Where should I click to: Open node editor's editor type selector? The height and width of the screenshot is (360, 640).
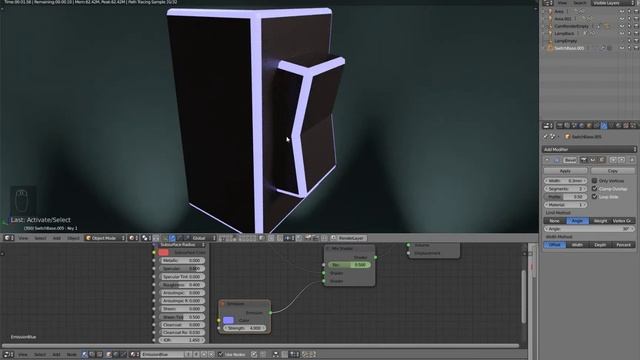(x=9, y=354)
